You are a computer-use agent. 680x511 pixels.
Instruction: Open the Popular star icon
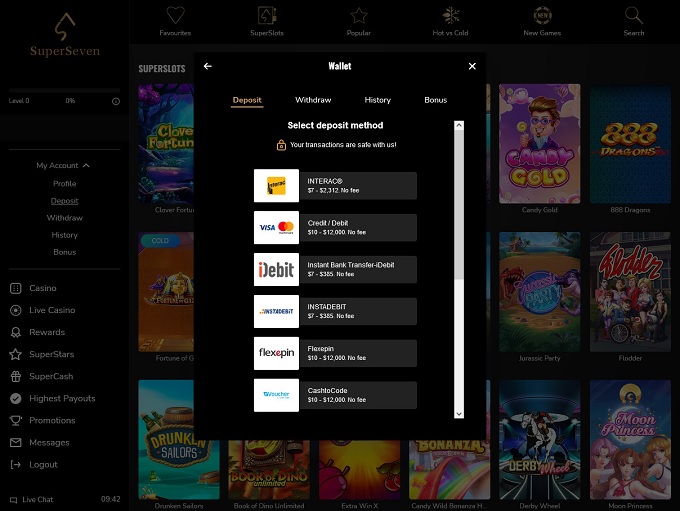click(359, 16)
